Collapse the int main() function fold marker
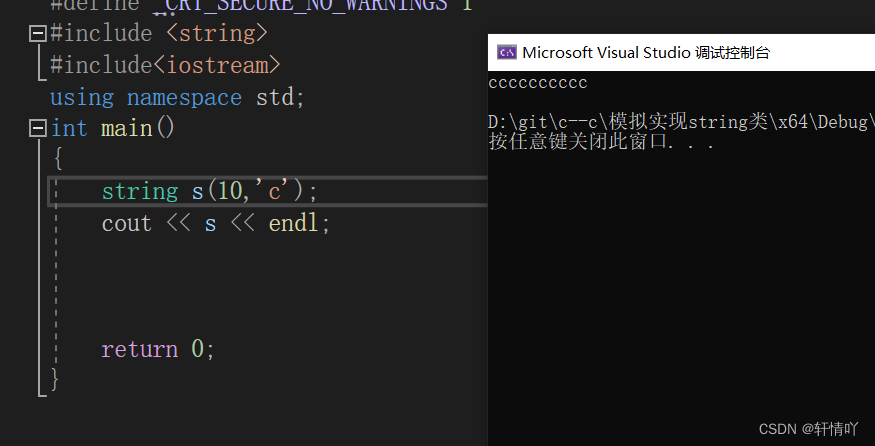Image resolution: width=875 pixels, height=446 pixels. coord(37,129)
